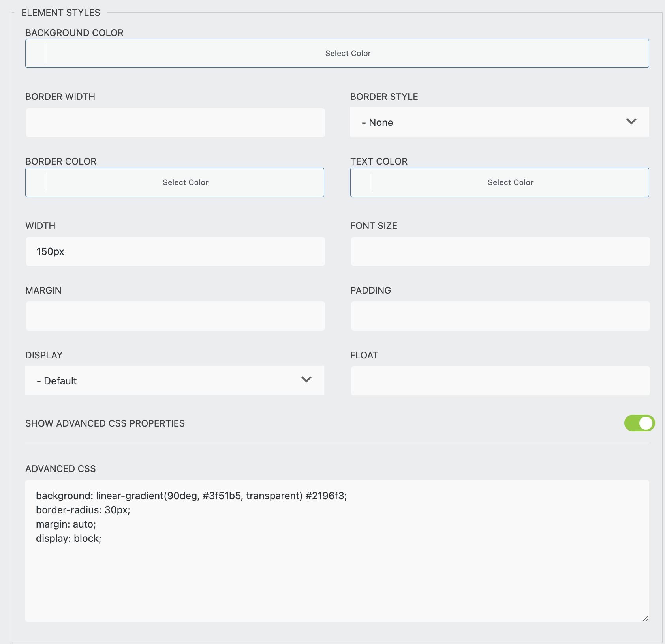Click the Text Color swatch square

361,182
